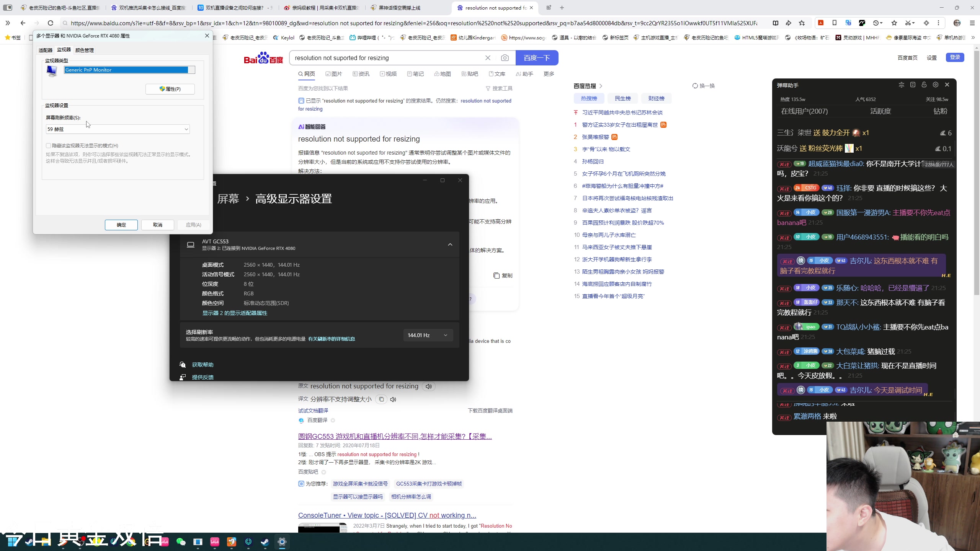
Task: Click 取消 in monitor properties dialog
Action: [x=158, y=225]
